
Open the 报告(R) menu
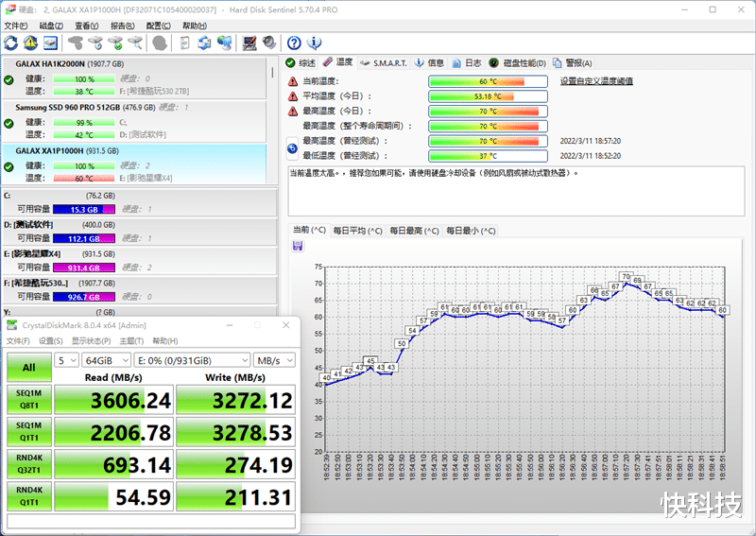coord(123,26)
